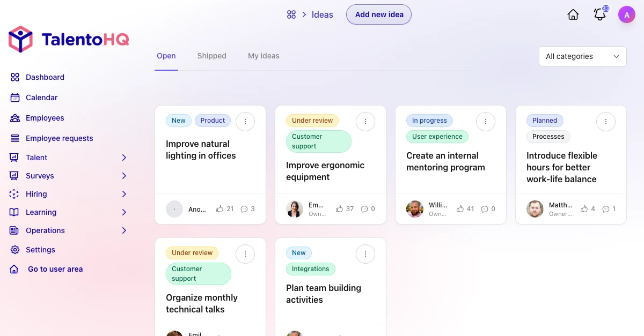644x336 pixels.
Task: Expand the Operations submenu chevron
Action: point(124,230)
